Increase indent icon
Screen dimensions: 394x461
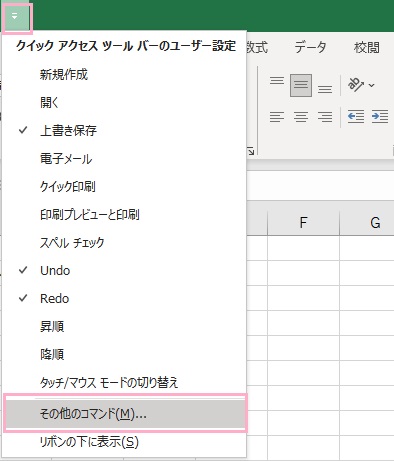(x=379, y=117)
